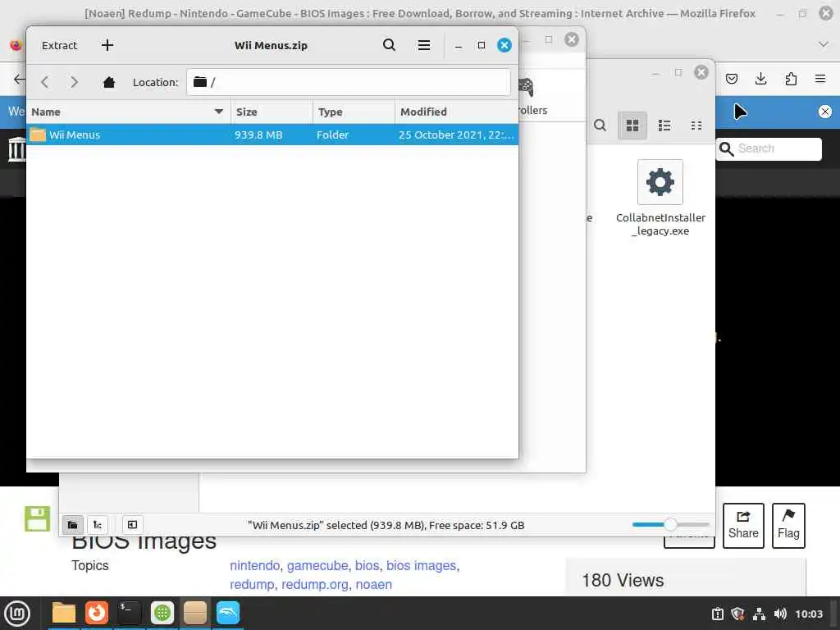Click the 939.8 MB size cell
The image size is (840, 630).
click(258, 135)
